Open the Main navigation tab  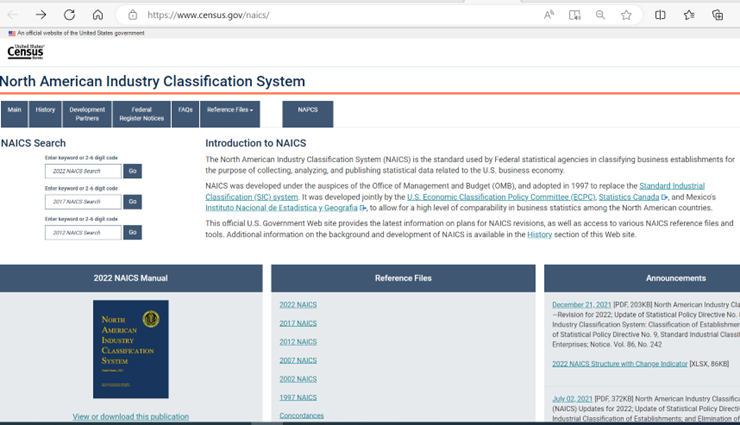click(14, 114)
